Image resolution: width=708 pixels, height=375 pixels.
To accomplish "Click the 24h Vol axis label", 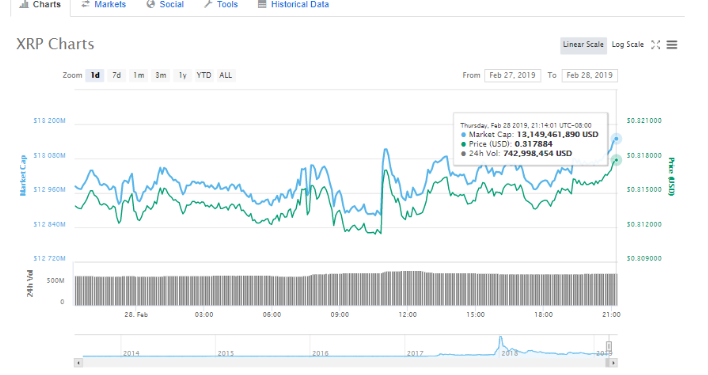I will click(x=30, y=283).
